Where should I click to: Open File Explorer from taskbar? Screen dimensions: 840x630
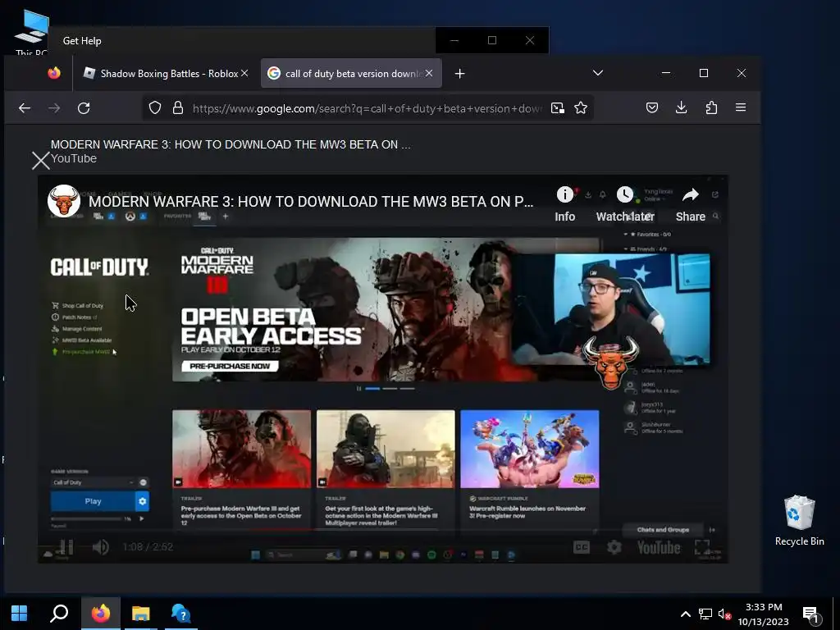coord(141,614)
